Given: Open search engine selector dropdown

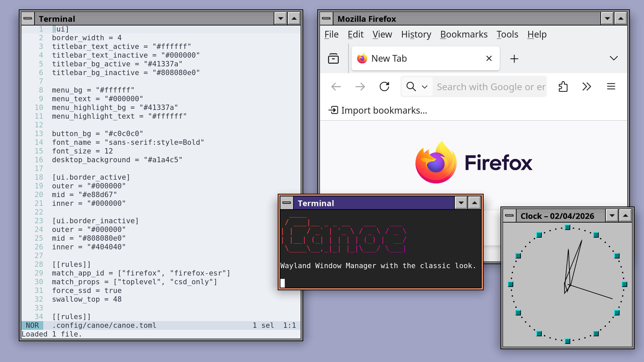Looking at the screenshot, I should (x=417, y=87).
